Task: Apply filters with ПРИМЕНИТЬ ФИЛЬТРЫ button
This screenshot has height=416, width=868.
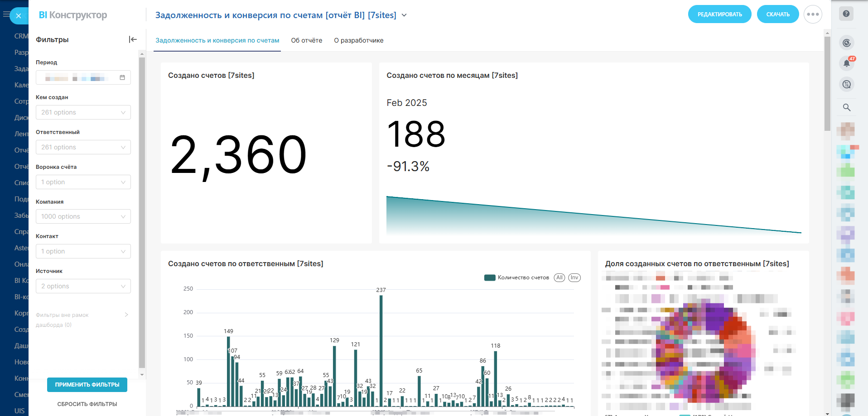Action: coord(87,385)
